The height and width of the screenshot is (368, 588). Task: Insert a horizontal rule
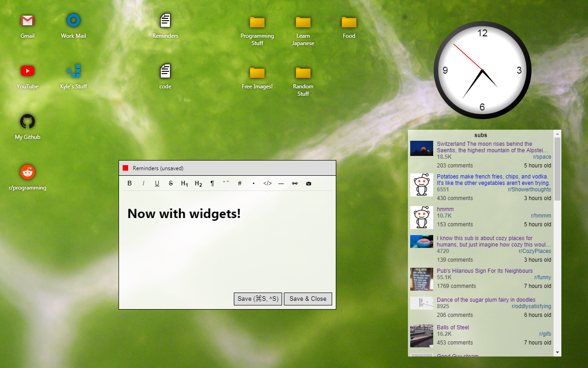click(281, 183)
